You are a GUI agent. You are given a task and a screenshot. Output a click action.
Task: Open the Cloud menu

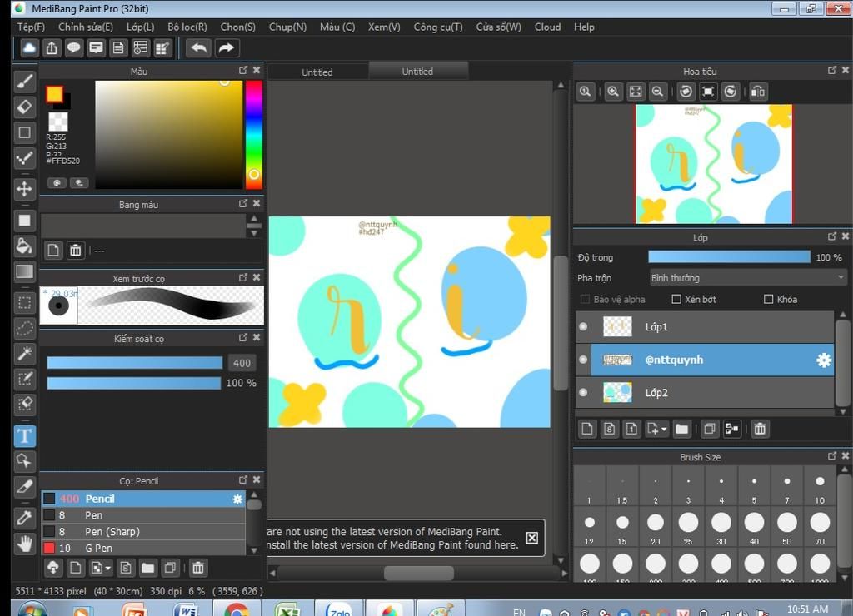tap(547, 27)
